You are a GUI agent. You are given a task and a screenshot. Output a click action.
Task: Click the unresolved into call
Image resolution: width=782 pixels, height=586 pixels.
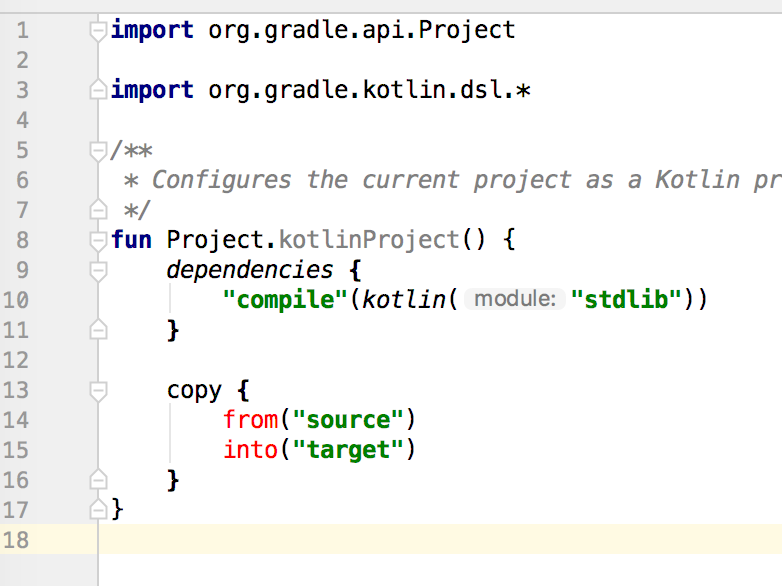(x=250, y=449)
